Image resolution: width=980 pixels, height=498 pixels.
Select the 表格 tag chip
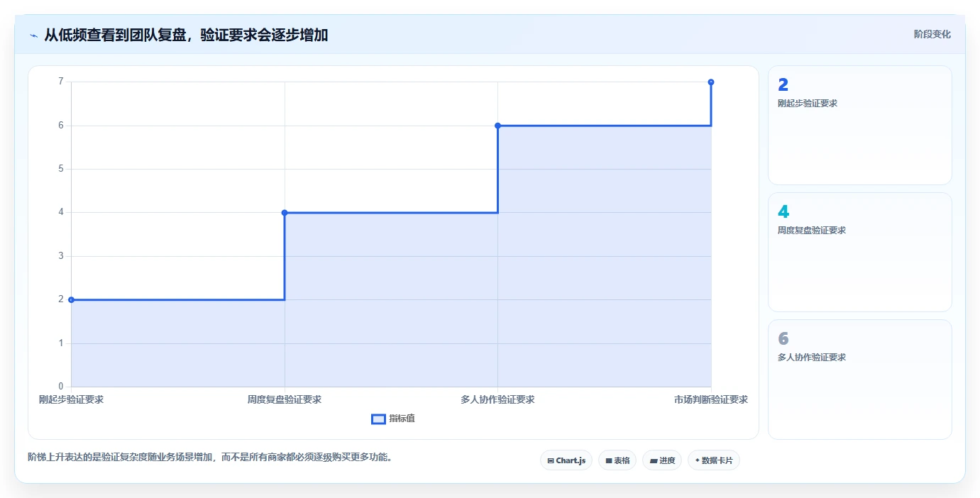pos(617,460)
